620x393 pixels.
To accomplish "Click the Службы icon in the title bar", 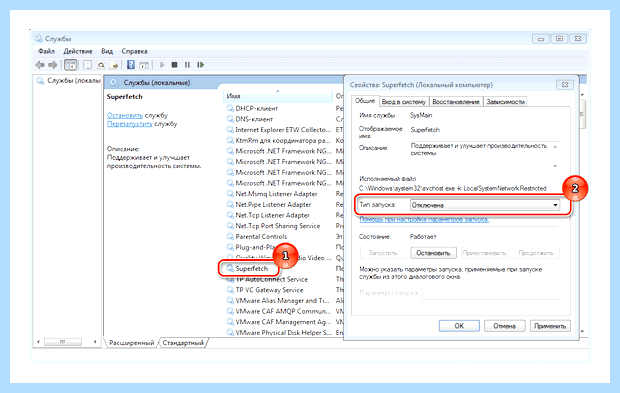I will [38, 39].
